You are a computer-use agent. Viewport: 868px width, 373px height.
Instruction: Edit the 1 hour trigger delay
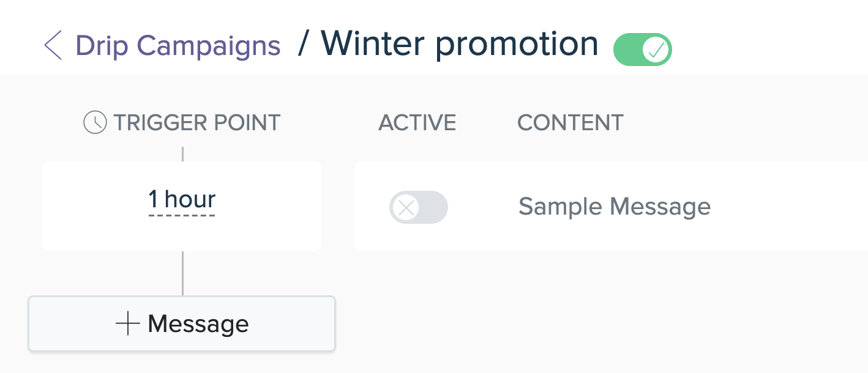[182, 200]
